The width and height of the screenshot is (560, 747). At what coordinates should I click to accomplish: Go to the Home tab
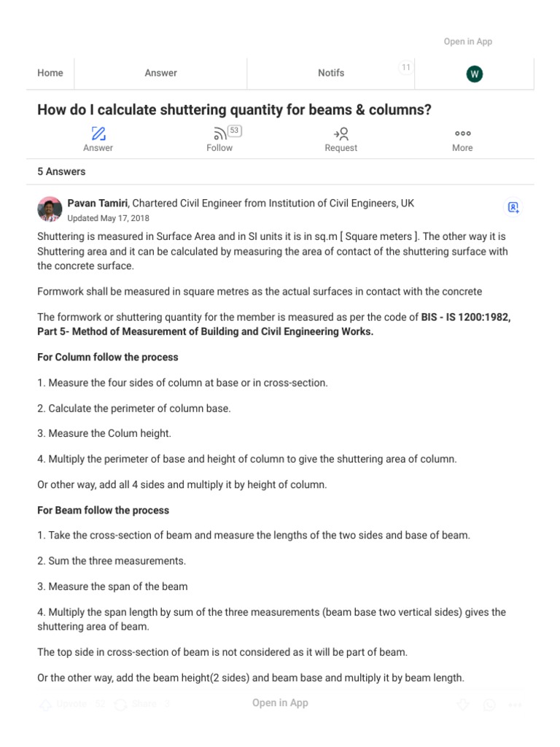pos(50,73)
